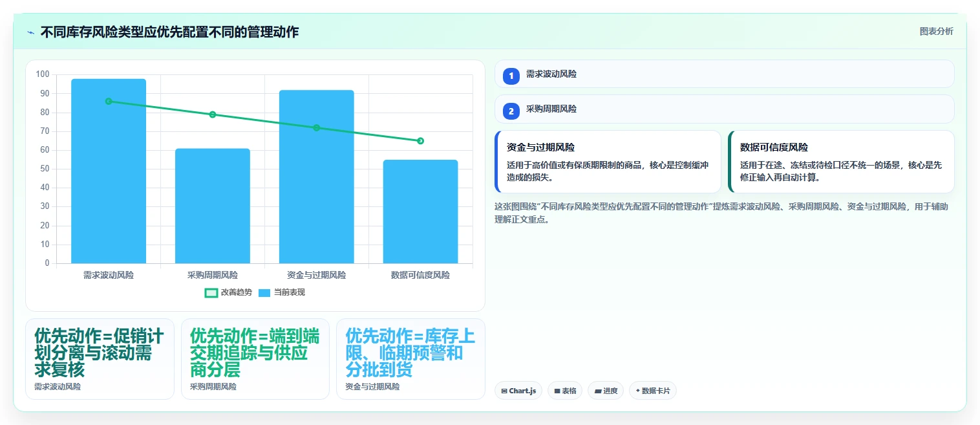Click the x-axis label 数据可信度风险
Screen dimensions: 980x425
coord(420,275)
